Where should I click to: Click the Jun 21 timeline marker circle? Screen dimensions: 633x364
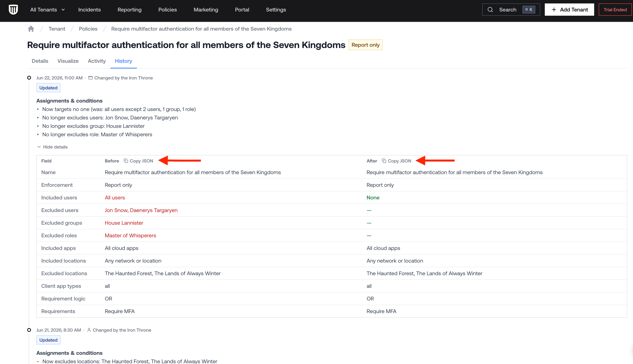pos(29,330)
